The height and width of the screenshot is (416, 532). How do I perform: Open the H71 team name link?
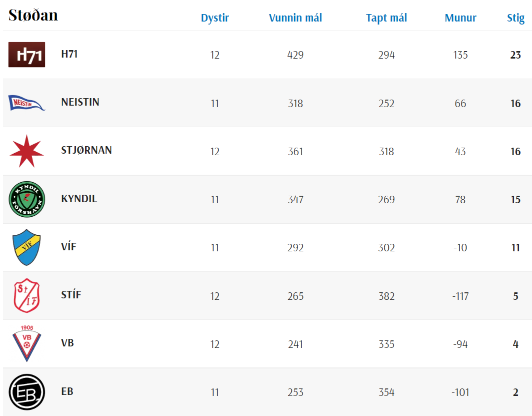point(69,54)
